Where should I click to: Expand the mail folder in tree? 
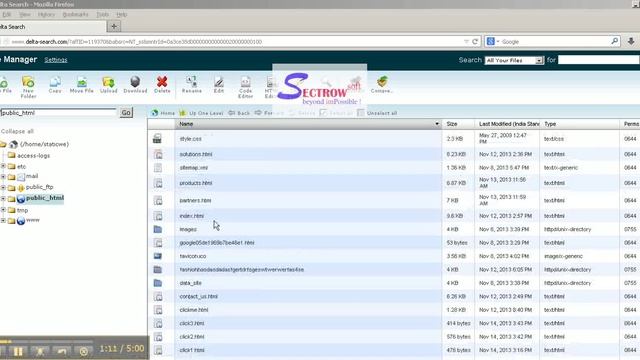point(3,177)
